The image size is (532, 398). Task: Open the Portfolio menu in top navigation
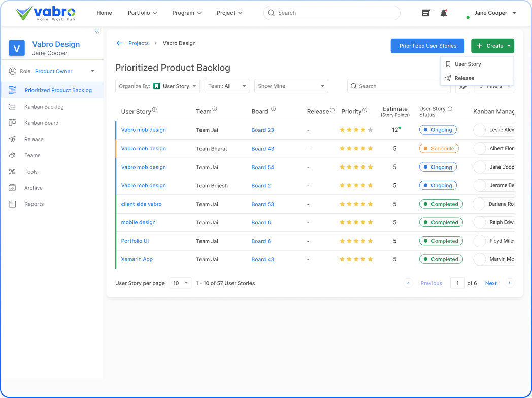(x=142, y=13)
